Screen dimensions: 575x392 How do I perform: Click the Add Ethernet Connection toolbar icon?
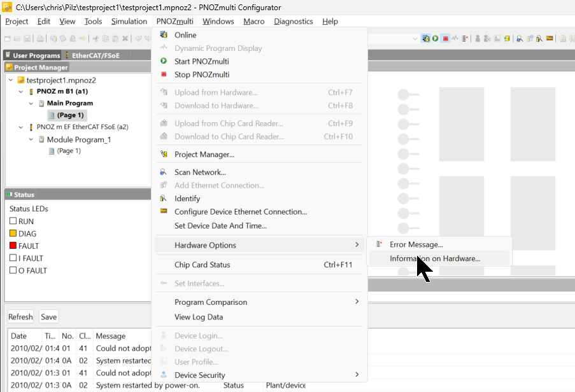530,38
